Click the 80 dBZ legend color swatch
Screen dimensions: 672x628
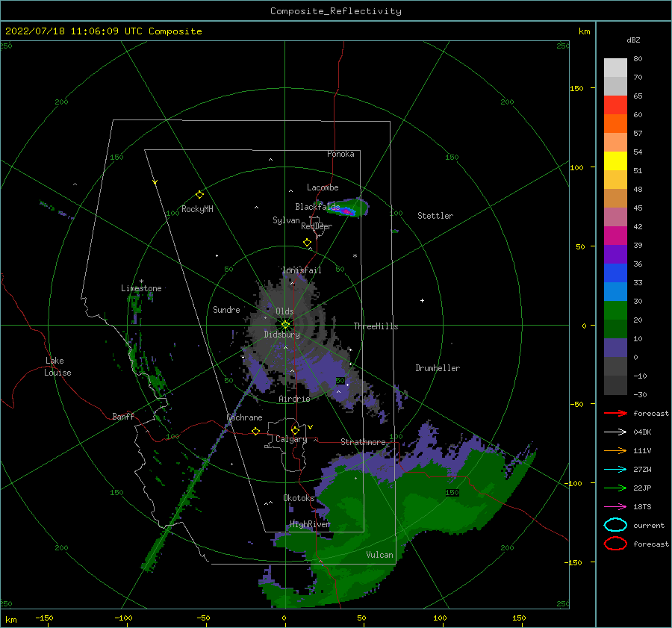click(615, 68)
